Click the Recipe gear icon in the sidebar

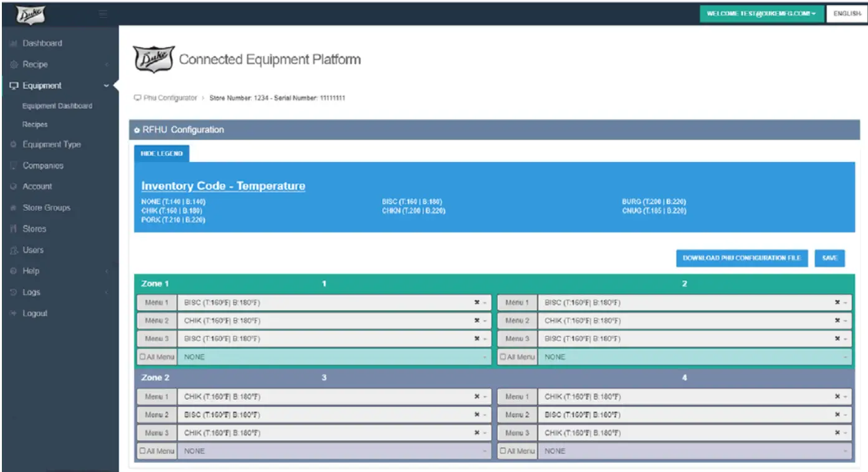tap(13, 65)
